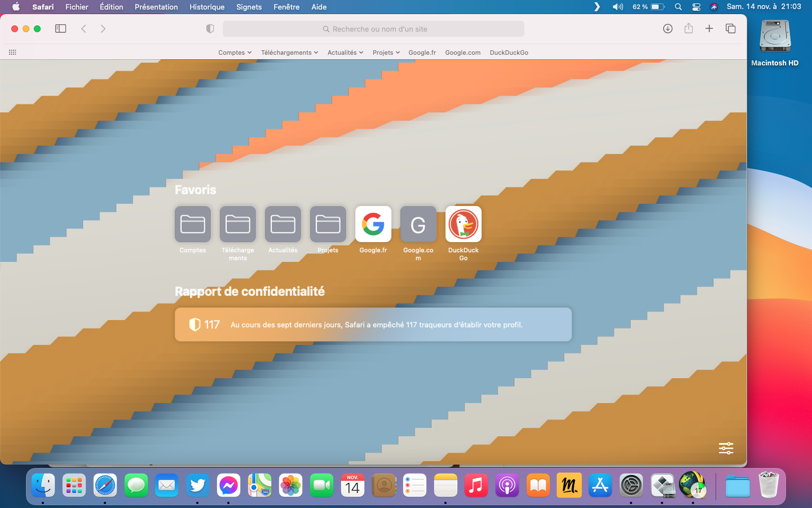
Task: Open the Google.com link in favorites bar
Action: pos(463,52)
